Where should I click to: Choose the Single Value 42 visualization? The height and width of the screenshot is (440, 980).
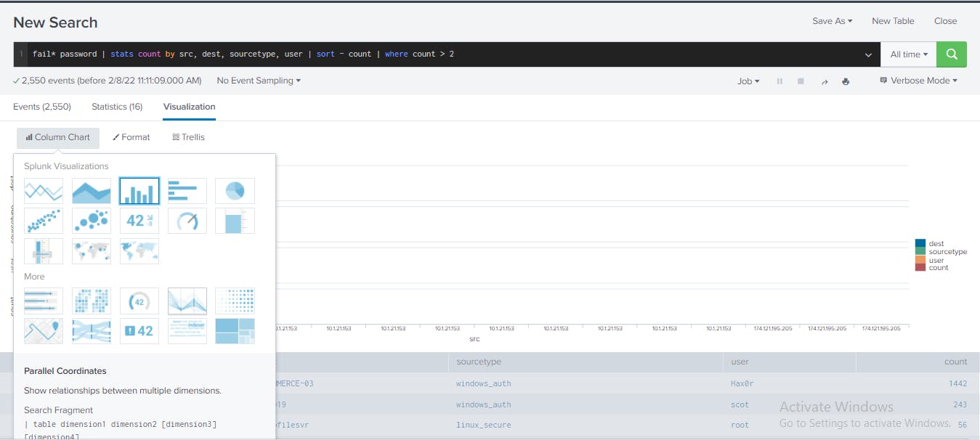click(139, 221)
